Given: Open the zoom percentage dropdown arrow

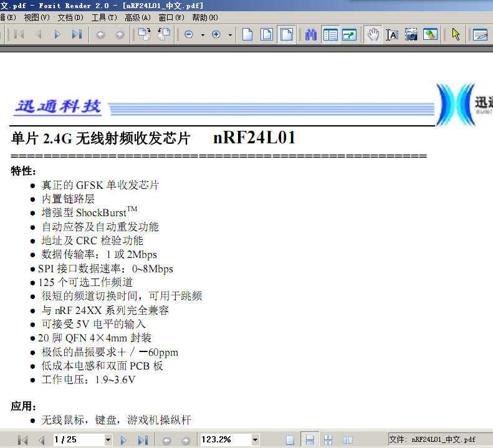Looking at the screenshot, I should pos(256,439).
